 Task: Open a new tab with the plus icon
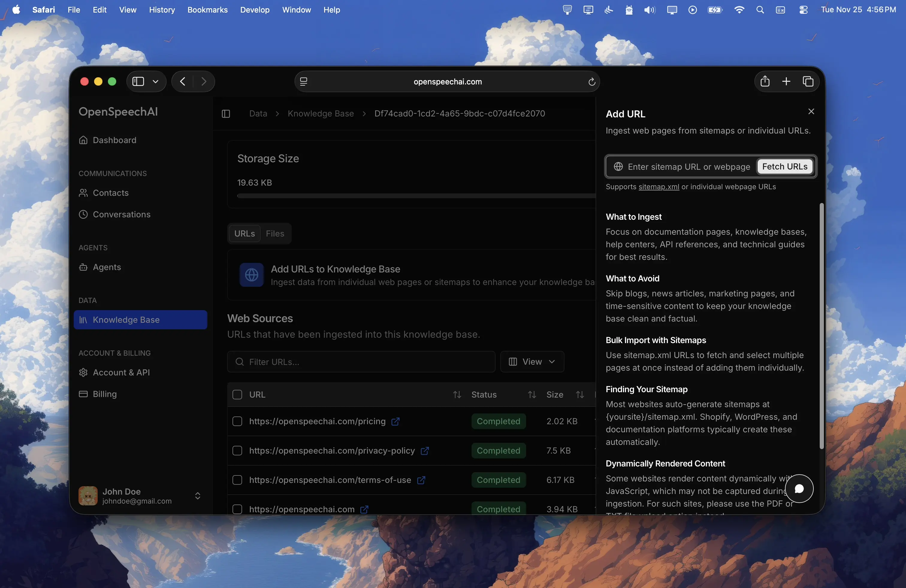pos(786,81)
